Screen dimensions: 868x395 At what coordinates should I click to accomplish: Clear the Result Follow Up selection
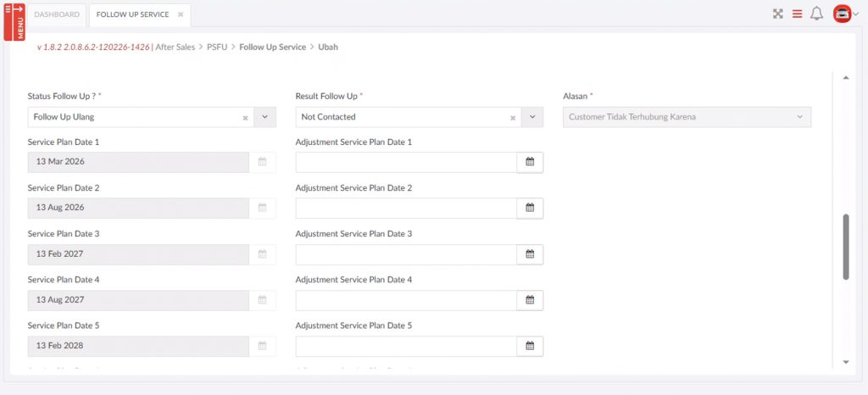(513, 117)
